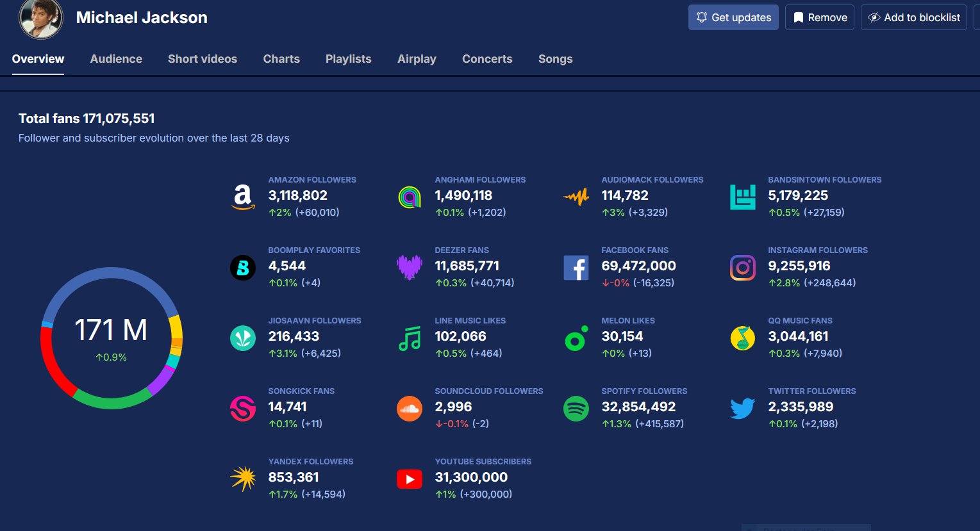
Task: Click the MELON LIKES label
Action: (628, 320)
